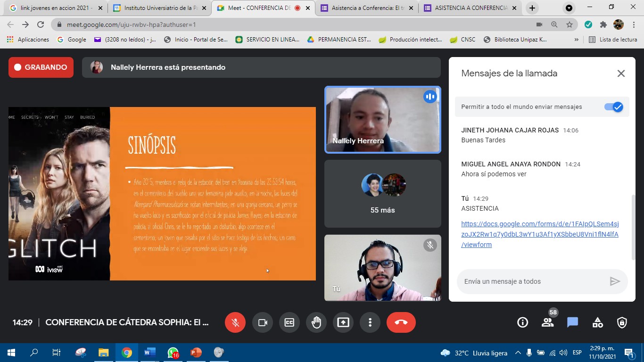Open Windows notification center

628,353
